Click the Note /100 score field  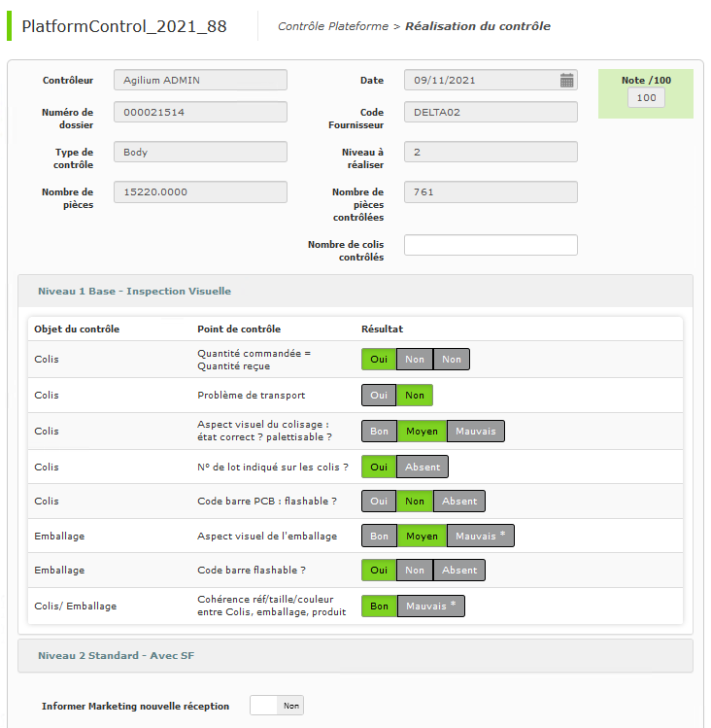646,98
